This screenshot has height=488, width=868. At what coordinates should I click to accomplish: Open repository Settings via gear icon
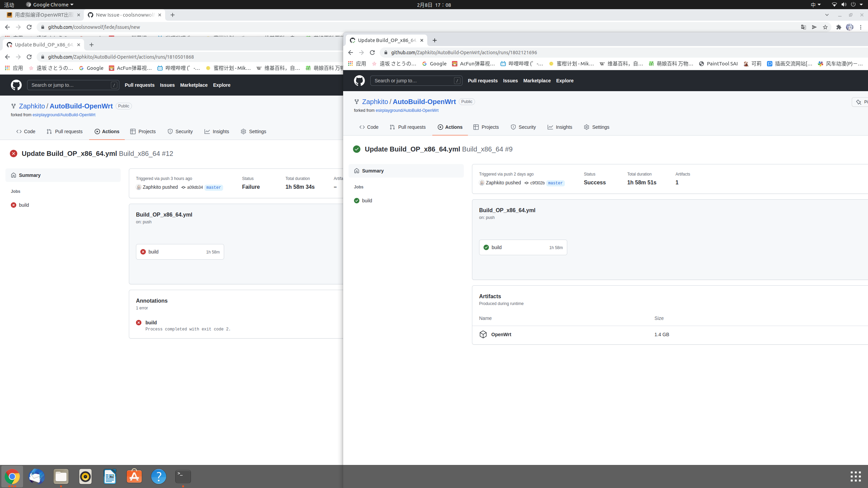click(x=596, y=127)
